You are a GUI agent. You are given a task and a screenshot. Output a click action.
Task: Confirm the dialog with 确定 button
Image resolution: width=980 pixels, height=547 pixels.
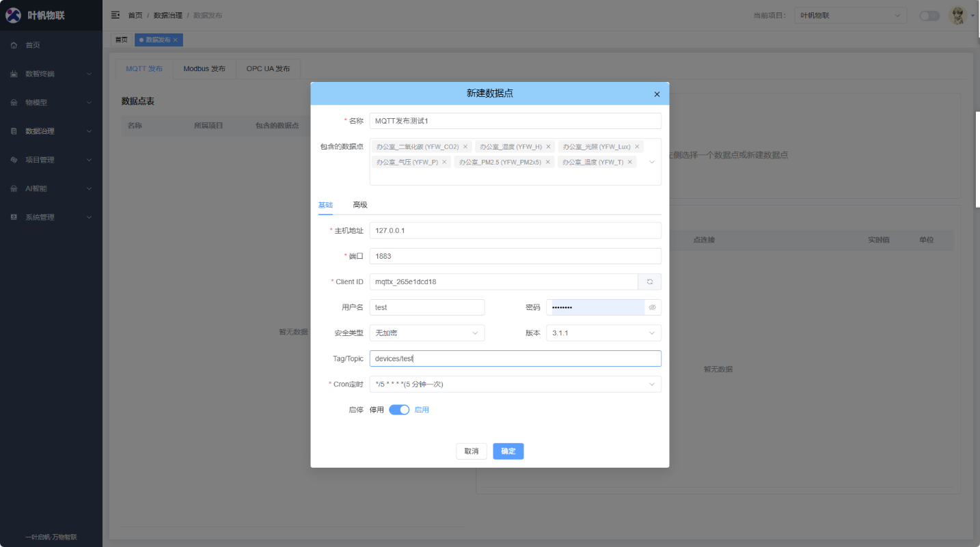pos(508,451)
